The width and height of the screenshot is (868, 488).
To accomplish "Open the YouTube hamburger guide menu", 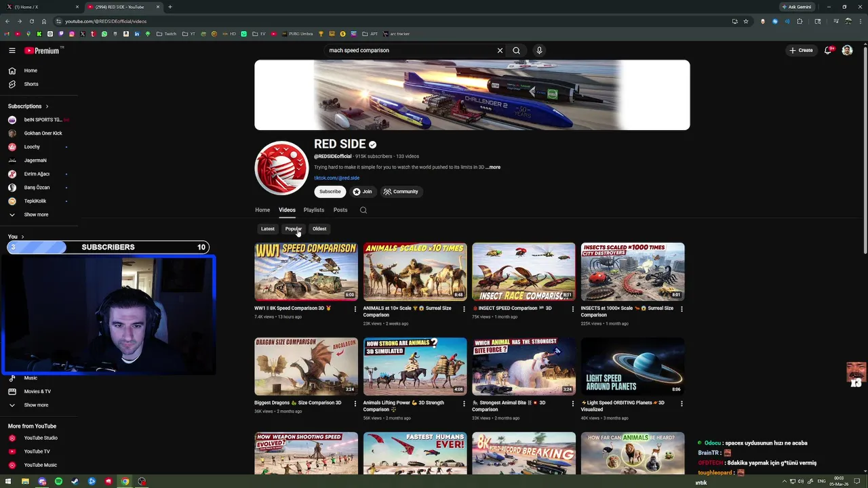I will pyautogui.click(x=12, y=50).
